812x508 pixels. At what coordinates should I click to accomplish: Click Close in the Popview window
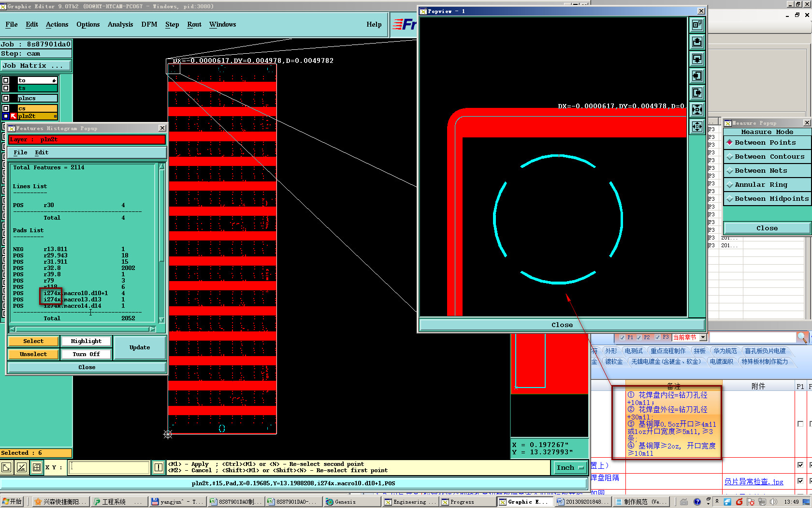[x=562, y=325]
